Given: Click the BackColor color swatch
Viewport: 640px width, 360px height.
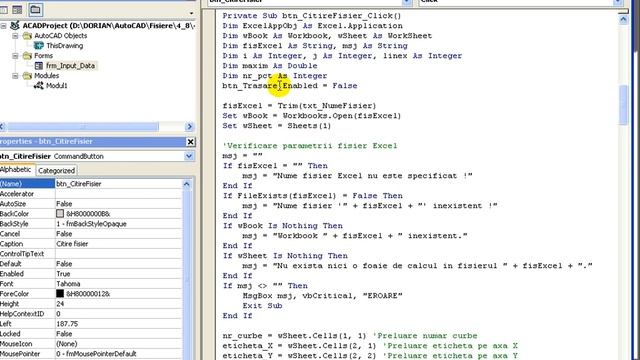Looking at the screenshot, I should [60, 213].
